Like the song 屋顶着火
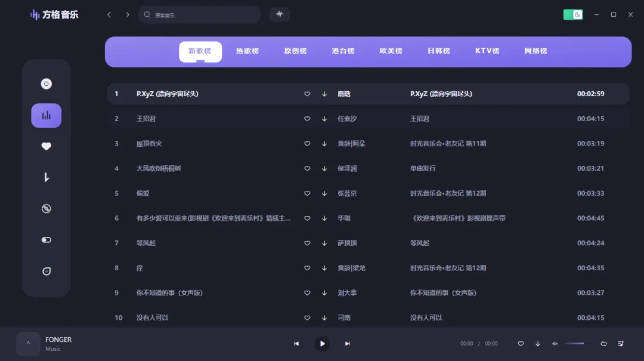This screenshot has width=644, height=361. (307, 144)
